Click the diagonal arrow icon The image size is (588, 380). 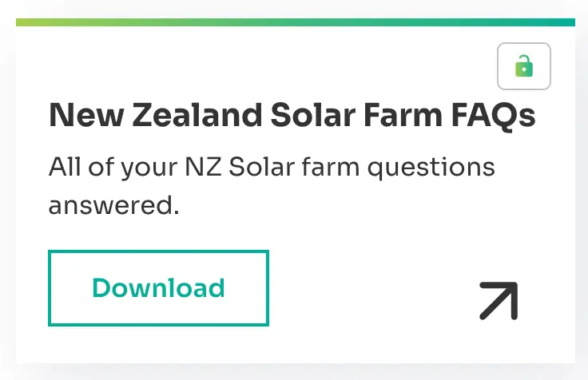click(499, 301)
